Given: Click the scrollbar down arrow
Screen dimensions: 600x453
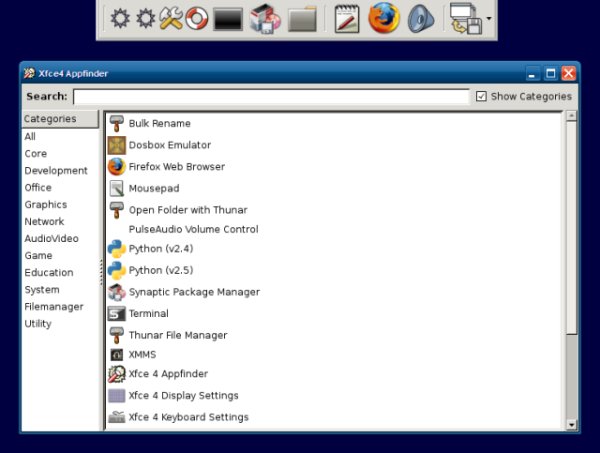Looking at the screenshot, I should 571,425.
